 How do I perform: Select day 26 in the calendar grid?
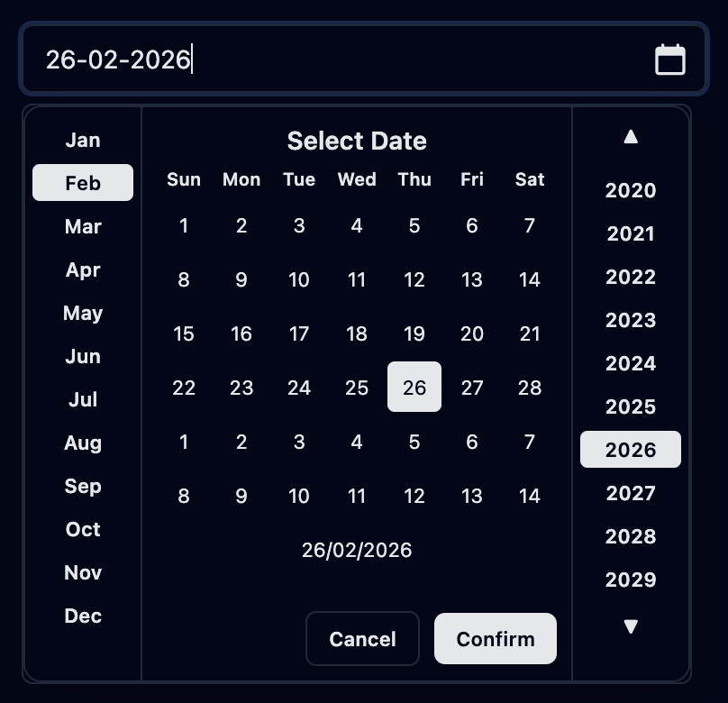coord(414,387)
